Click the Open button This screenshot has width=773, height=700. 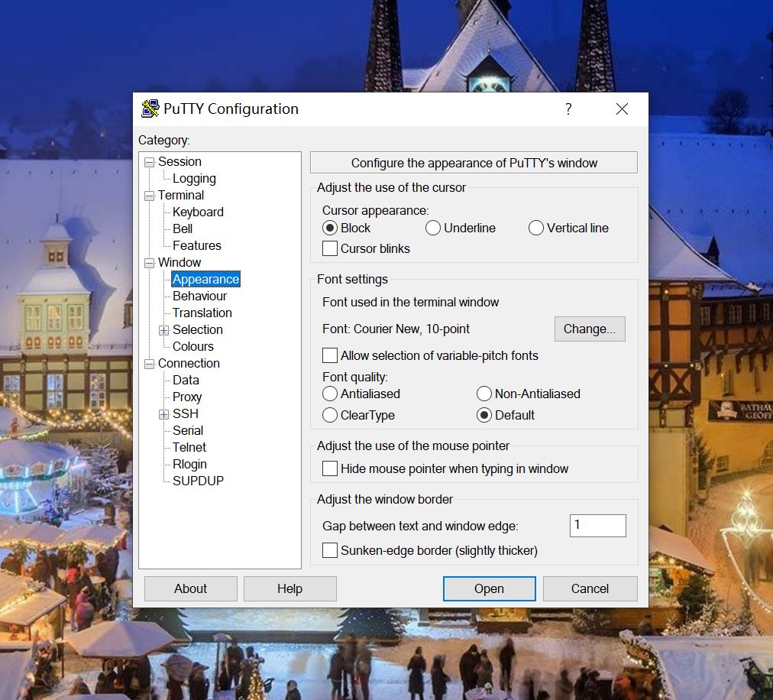(x=489, y=588)
